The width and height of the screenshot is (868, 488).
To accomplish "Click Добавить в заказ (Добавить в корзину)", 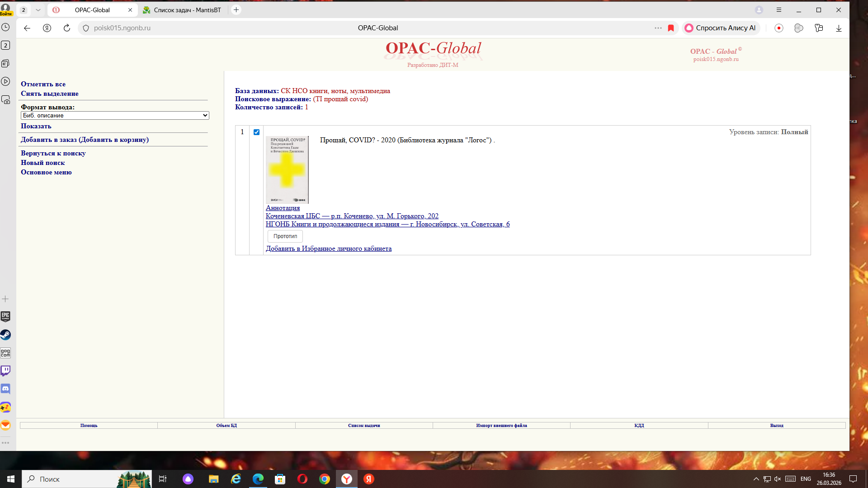I will pyautogui.click(x=85, y=140).
